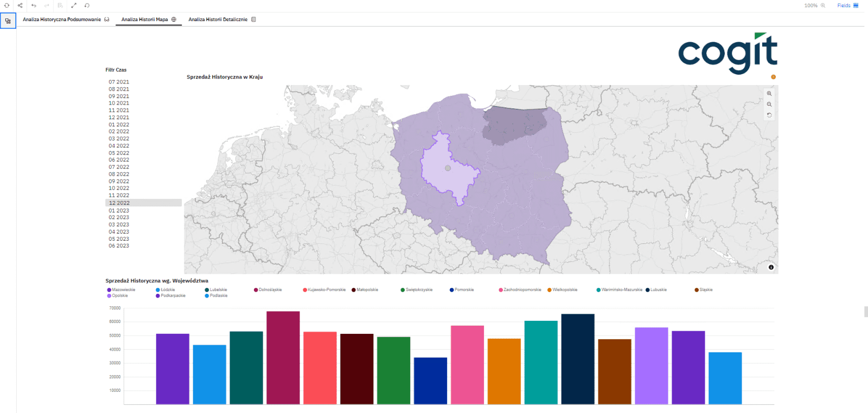This screenshot has height=413, width=868.
Task: Switch to Analiza Historyczna Podsumowanie tab
Action: click(62, 20)
